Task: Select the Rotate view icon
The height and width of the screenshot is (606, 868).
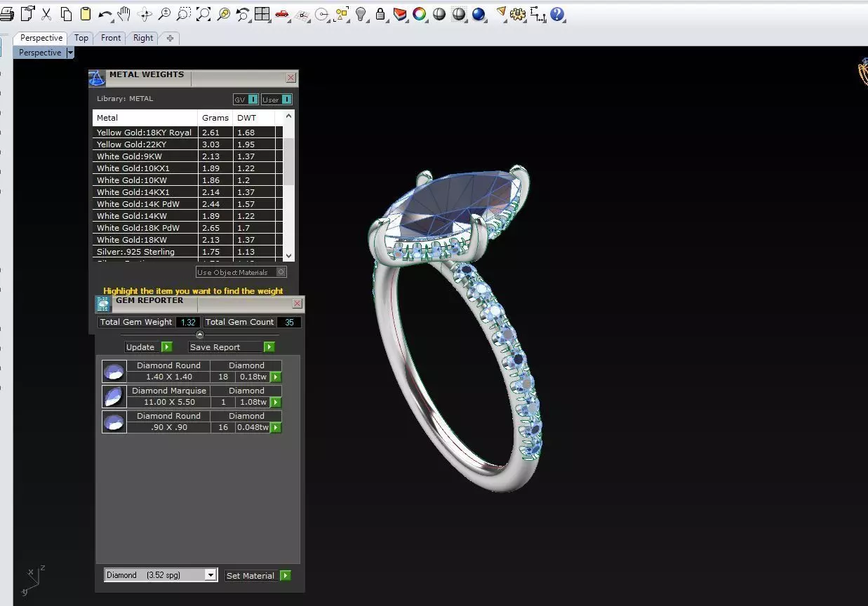Action: point(145,13)
